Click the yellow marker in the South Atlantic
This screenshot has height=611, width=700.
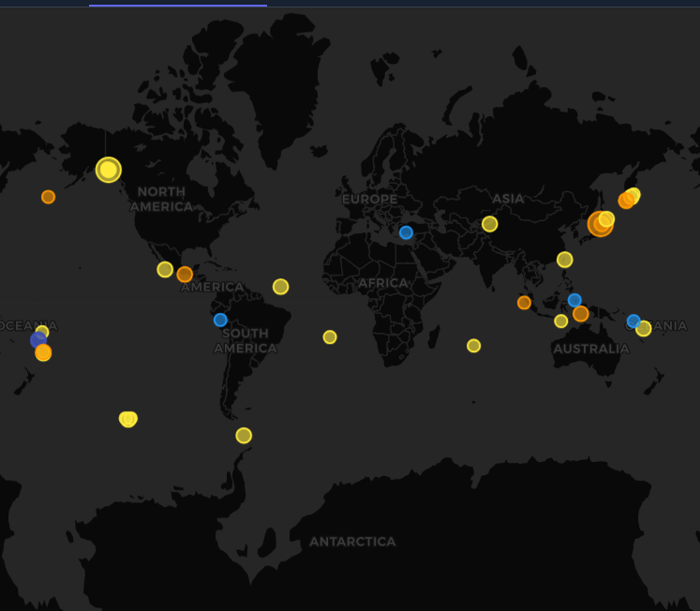[x=330, y=336]
